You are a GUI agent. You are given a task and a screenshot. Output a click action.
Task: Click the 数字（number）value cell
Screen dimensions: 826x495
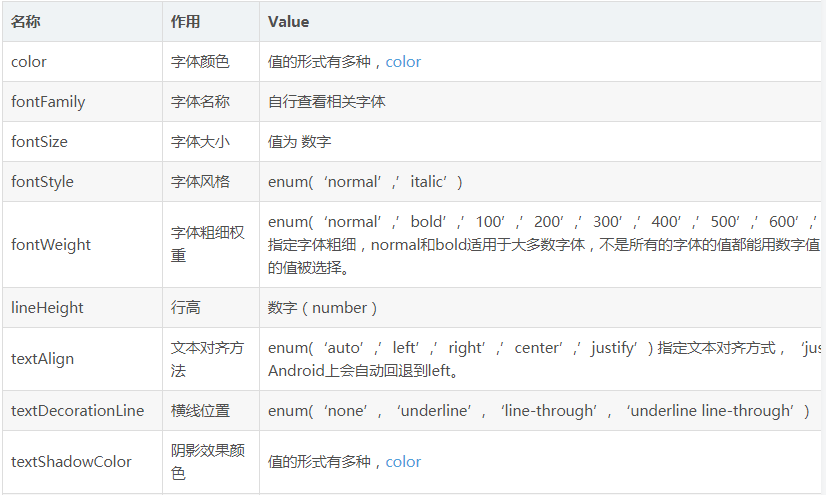click(540, 308)
